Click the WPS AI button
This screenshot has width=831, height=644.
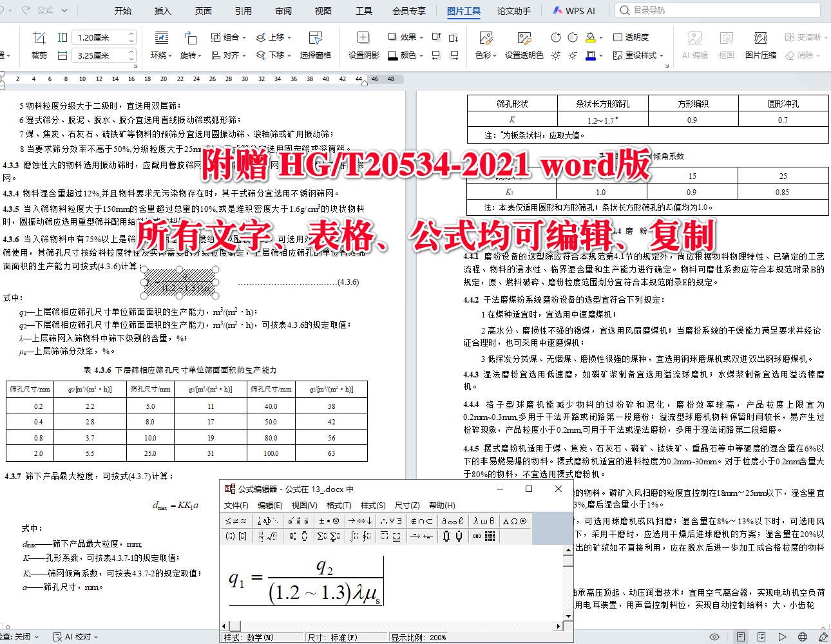[x=574, y=11]
